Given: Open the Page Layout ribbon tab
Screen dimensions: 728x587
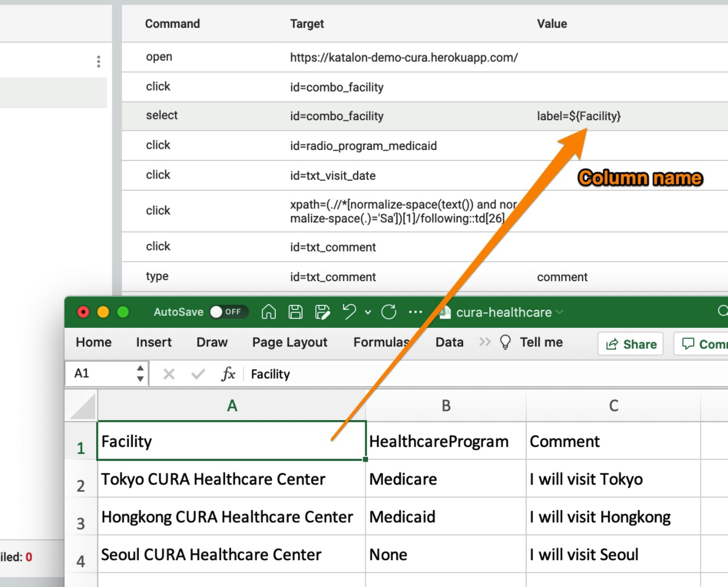Looking at the screenshot, I should [x=289, y=342].
